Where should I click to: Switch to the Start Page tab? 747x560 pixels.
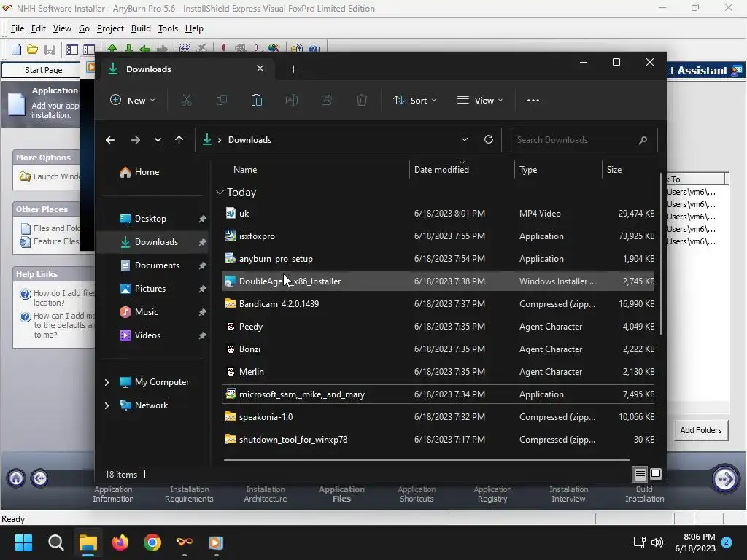pyautogui.click(x=43, y=70)
